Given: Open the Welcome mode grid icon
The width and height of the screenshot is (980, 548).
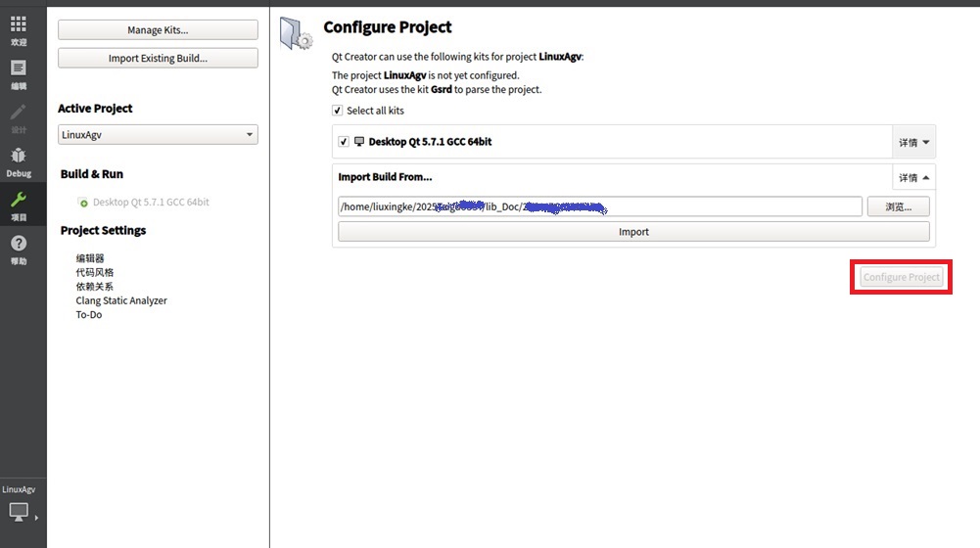Looking at the screenshot, I should (19, 24).
